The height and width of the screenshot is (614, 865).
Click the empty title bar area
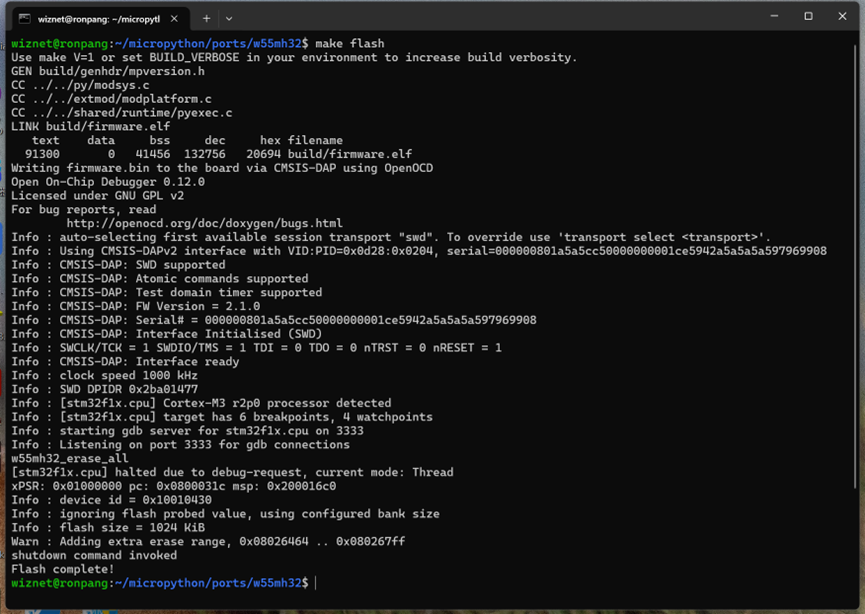pos(500,17)
